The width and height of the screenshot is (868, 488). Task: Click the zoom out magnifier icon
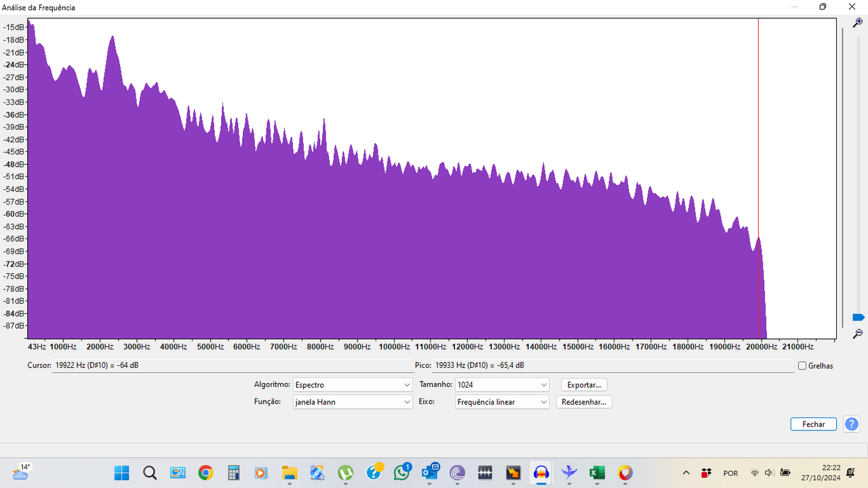pos(858,333)
